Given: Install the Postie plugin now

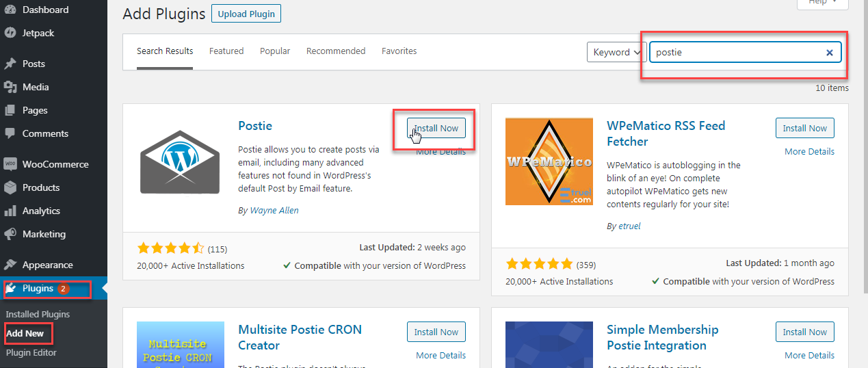Looking at the screenshot, I should point(436,128).
